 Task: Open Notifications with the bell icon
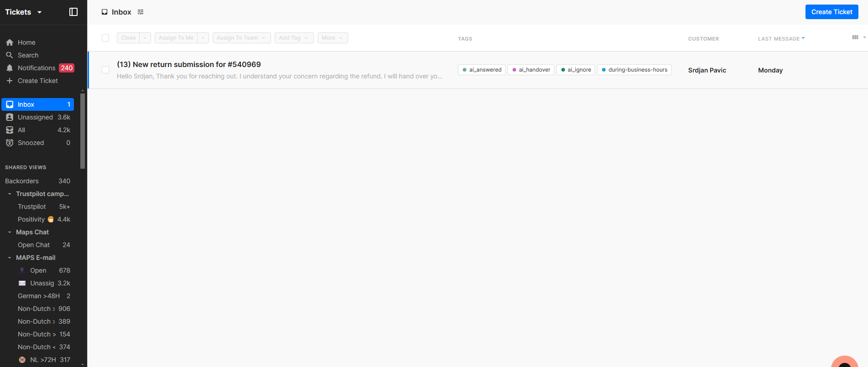[x=37, y=68]
